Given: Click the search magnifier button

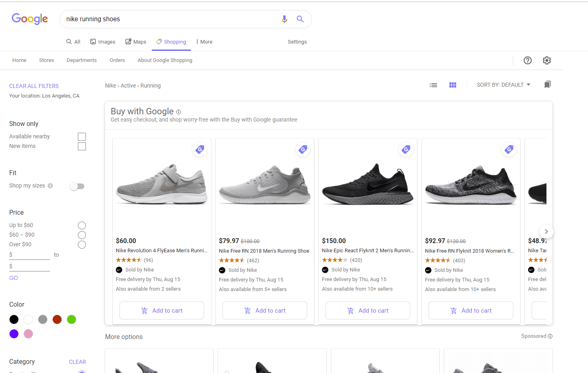Looking at the screenshot, I should click(x=300, y=19).
